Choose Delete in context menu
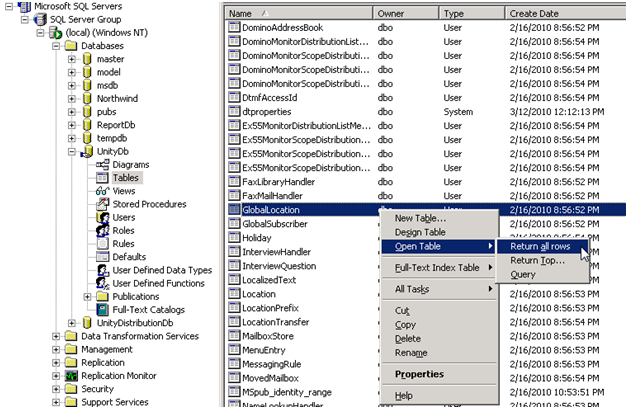Image resolution: width=628 pixels, height=409 pixels. coord(439,339)
